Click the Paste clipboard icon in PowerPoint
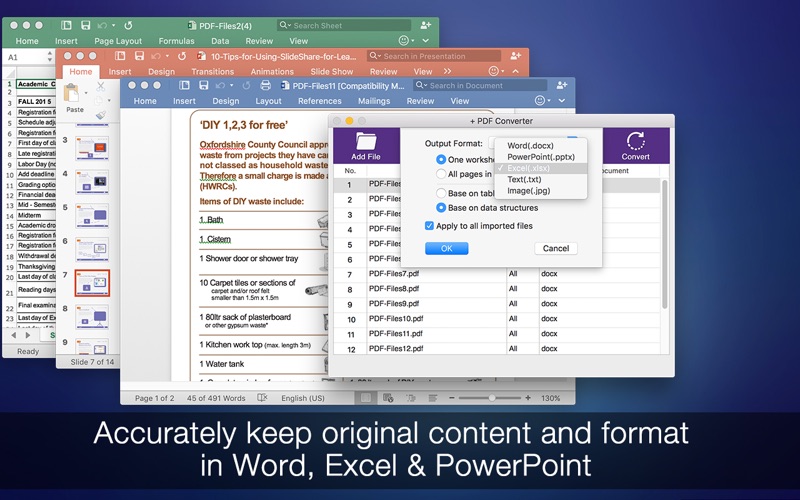The image size is (800, 500). (71, 94)
